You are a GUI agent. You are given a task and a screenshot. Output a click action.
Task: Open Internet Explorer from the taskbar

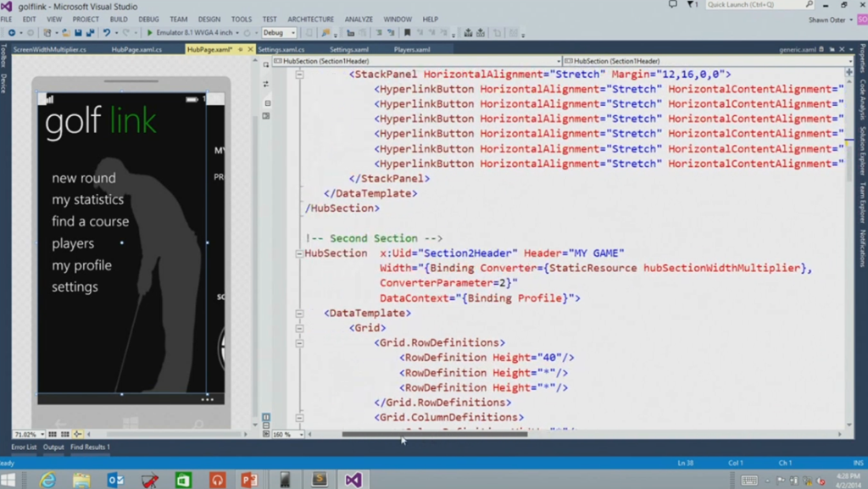[47, 480]
